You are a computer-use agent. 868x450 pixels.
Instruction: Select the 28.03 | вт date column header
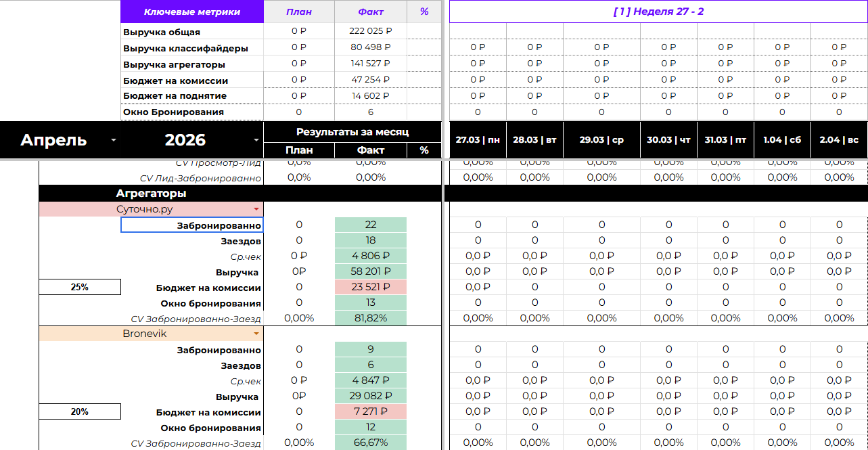click(x=534, y=140)
